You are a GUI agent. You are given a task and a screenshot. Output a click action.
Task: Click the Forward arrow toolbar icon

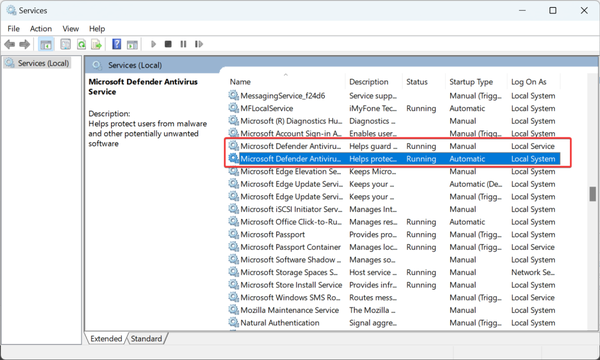point(24,44)
